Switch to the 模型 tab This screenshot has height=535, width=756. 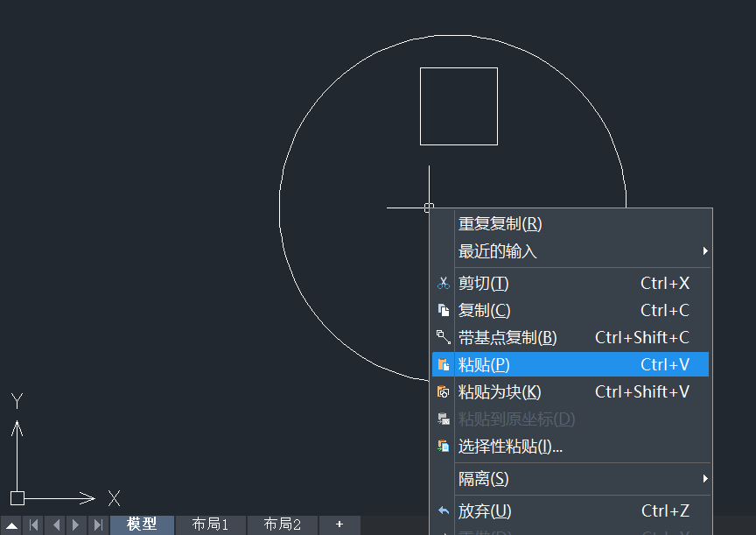tap(142, 524)
